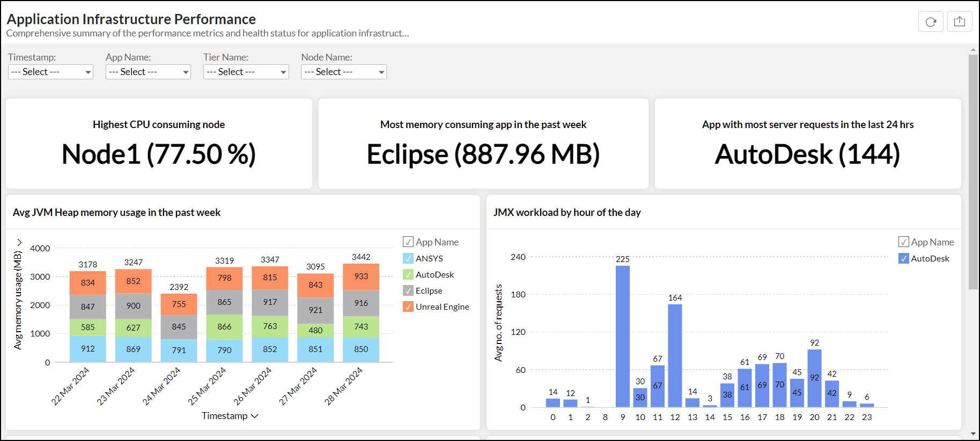Viewport: 980px width, 441px height.
Task: Expand the Timestamp x-axis chevron
Action: pyautogui.click(x=255, y=416)
